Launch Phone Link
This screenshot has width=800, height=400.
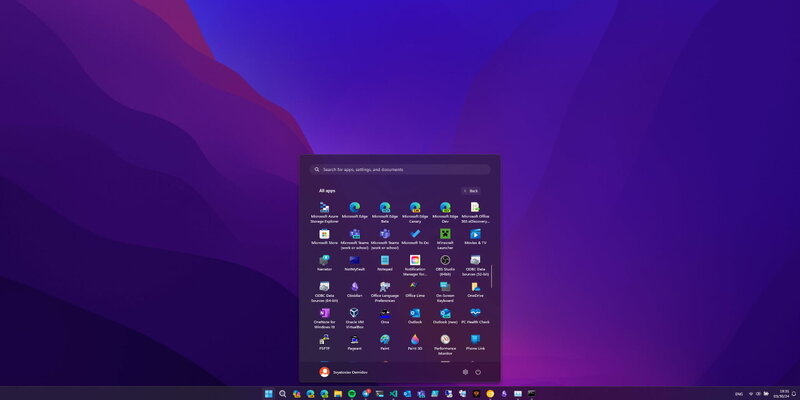point(476,343)
